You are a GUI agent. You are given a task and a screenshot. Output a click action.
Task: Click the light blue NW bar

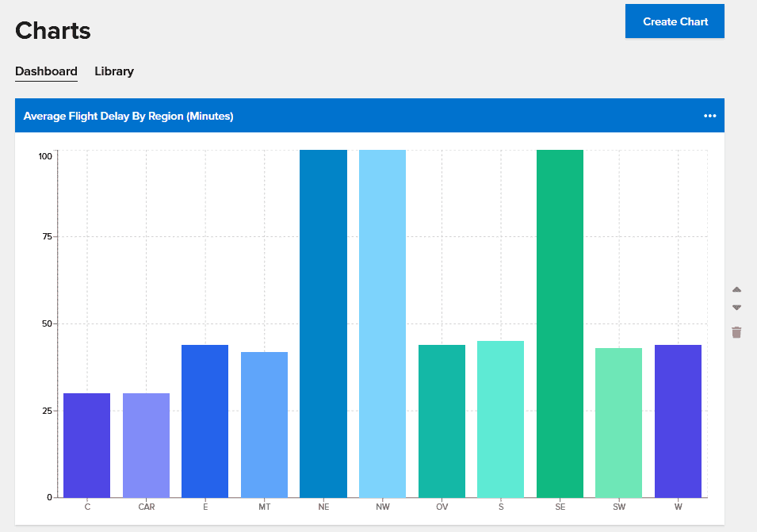[x=382, y=317]
